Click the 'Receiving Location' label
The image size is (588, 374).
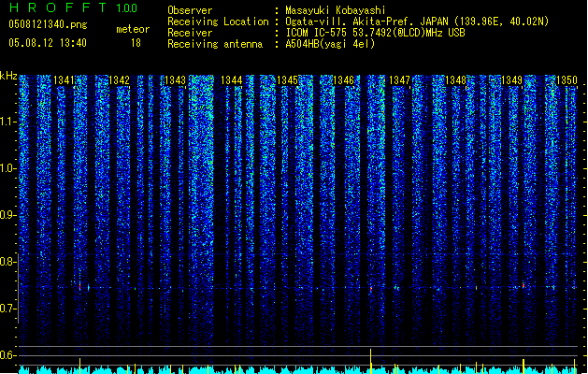tap(218, 22)
